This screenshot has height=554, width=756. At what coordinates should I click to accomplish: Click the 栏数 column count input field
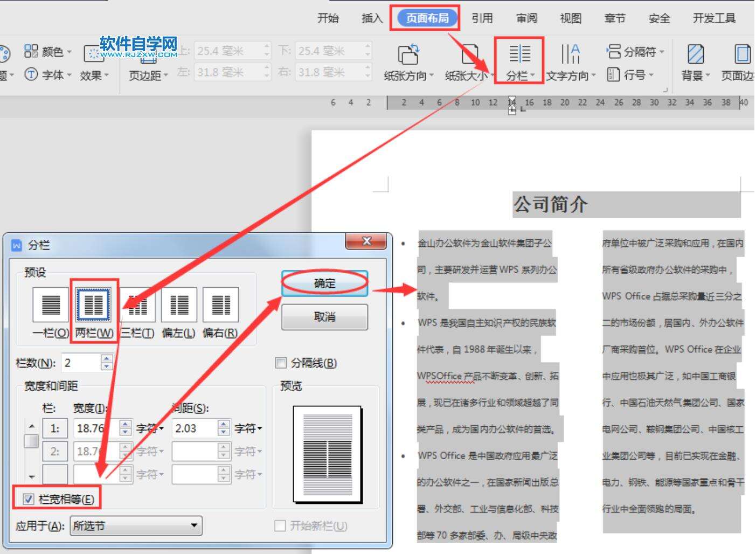(x=81, y=363)
